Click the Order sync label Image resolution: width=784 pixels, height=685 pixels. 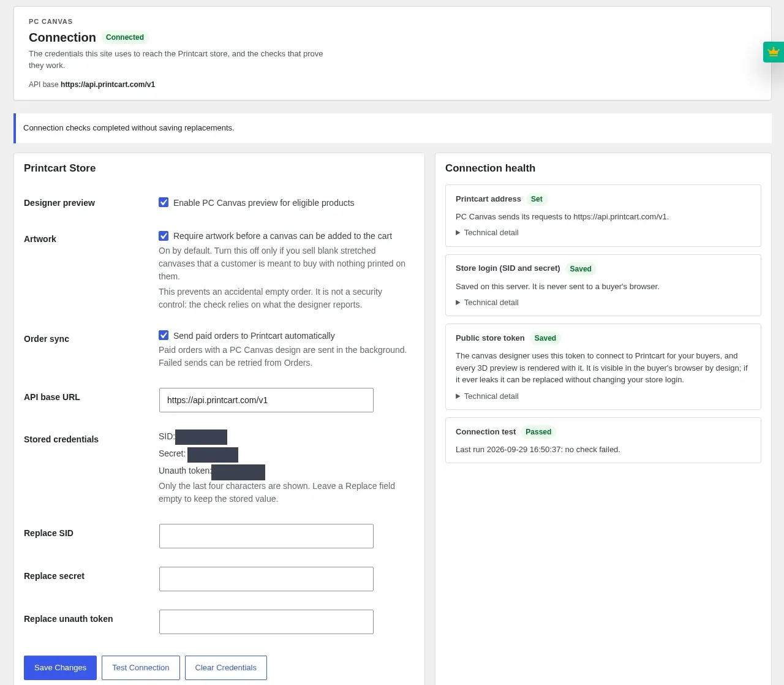tap(47, 339)
